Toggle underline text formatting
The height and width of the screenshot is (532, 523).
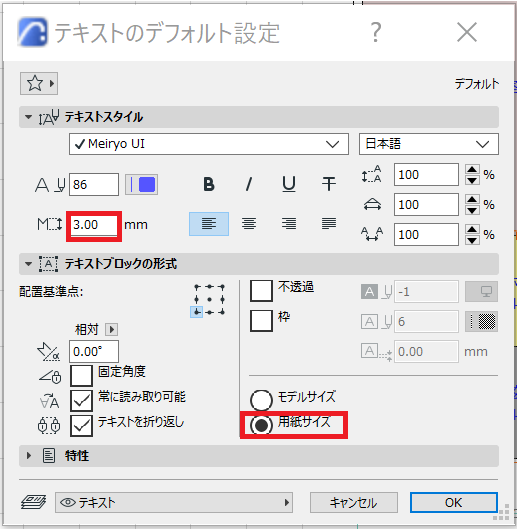(289, 184)
